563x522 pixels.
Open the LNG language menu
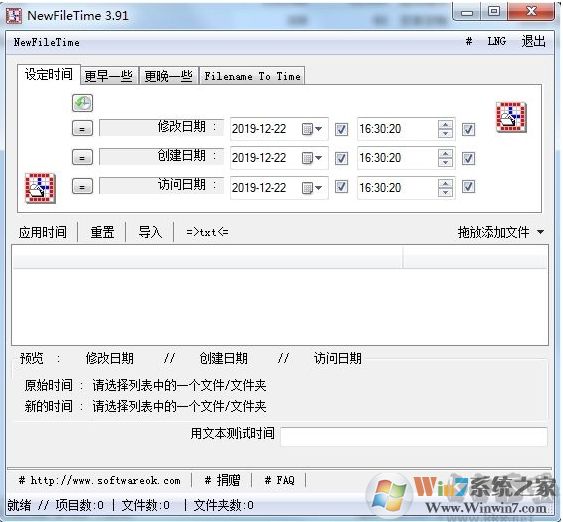pyautogui.click(x=497, y=42)
